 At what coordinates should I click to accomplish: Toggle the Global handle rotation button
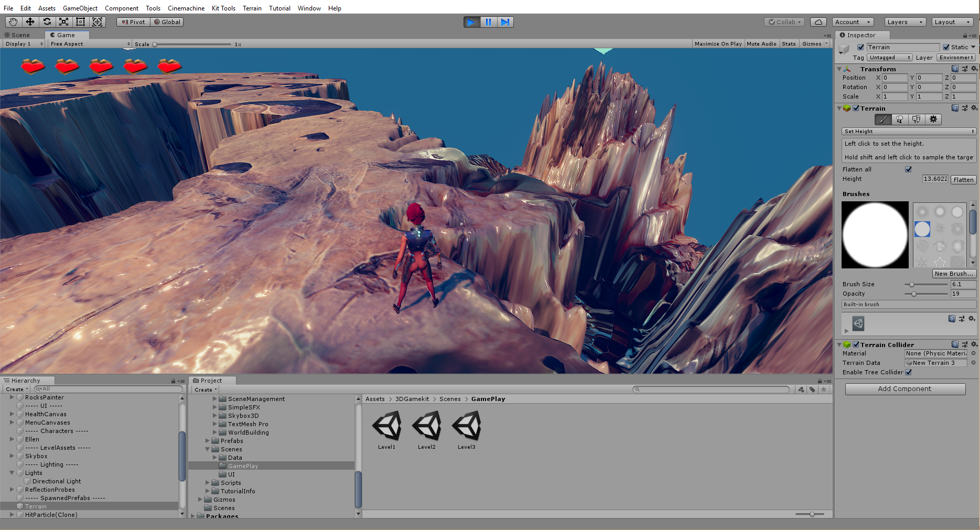(x=167, y=22)
